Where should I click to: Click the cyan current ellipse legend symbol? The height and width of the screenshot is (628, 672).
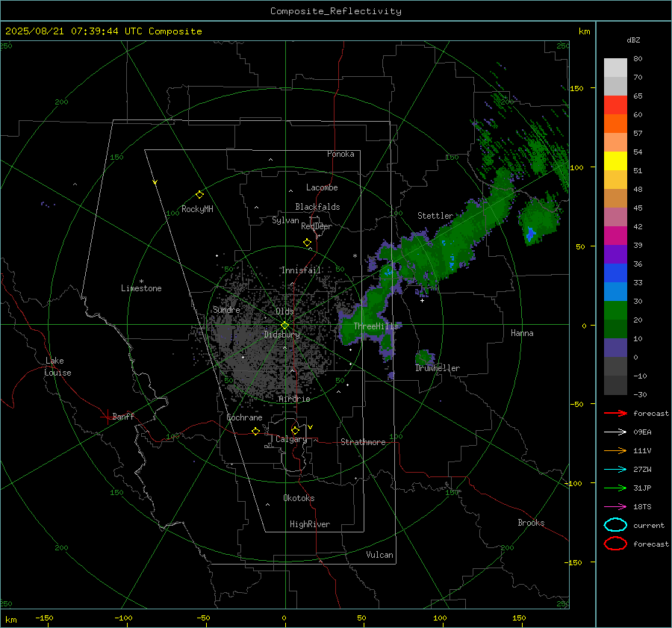615,525
